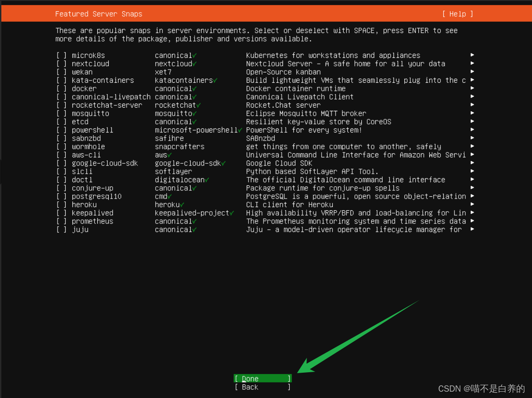Check the aws-cli checkbox

point(62,155)
